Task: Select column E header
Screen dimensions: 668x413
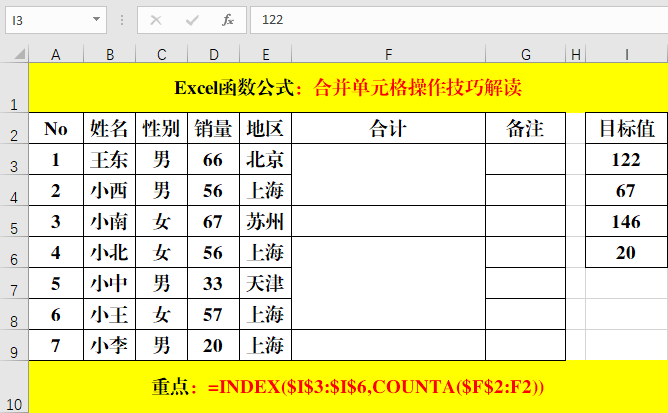Action: [x=265, y=55]
